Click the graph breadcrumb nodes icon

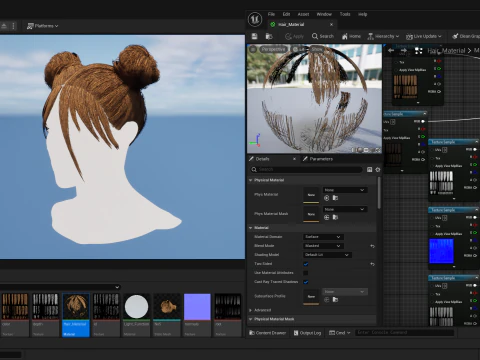419,51
